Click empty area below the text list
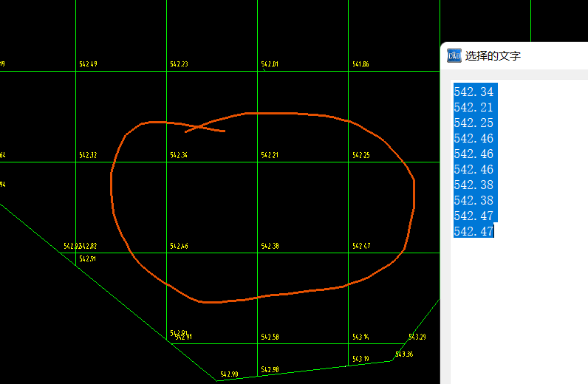588x384 pixels. (x=517, y=310)
